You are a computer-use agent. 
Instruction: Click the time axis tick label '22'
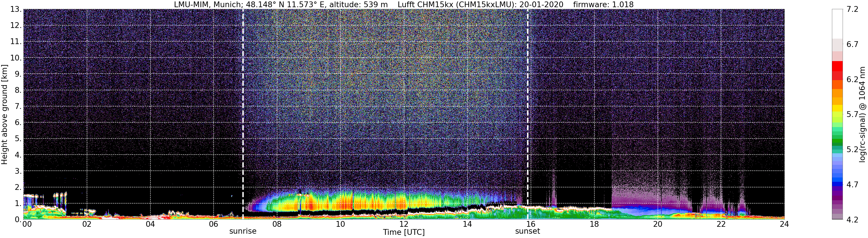pos(721,224)
